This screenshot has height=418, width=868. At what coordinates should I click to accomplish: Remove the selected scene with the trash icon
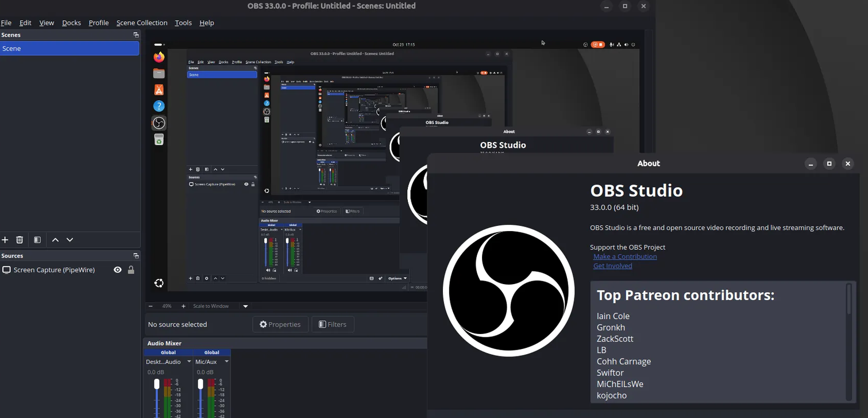pos(20,240)
